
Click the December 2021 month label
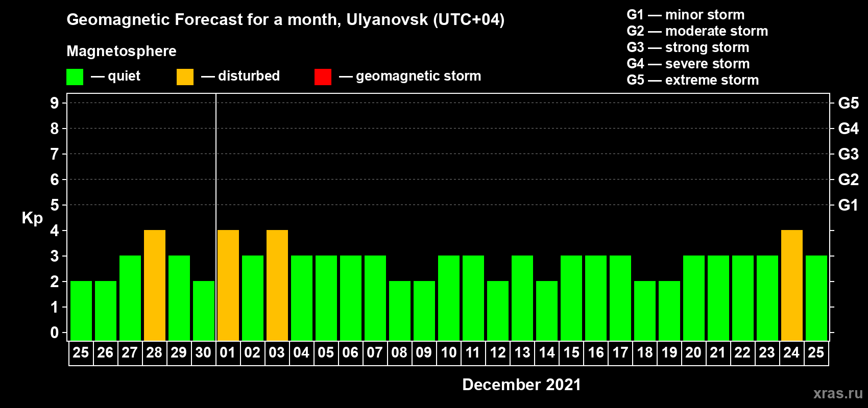521,385
